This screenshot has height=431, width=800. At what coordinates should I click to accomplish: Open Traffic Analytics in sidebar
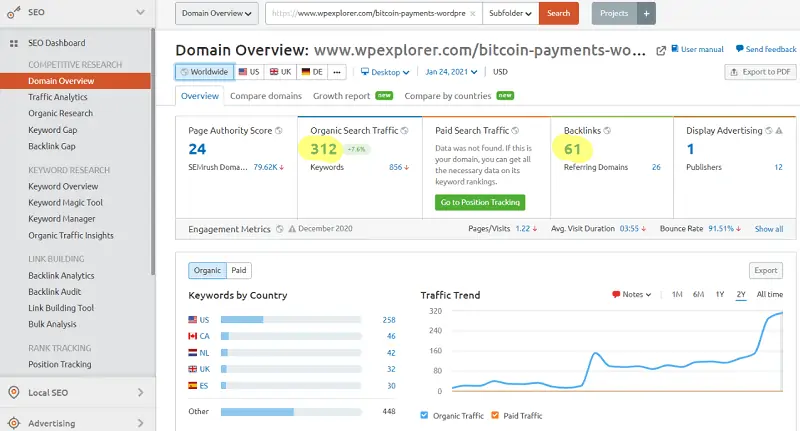point(58,97)
